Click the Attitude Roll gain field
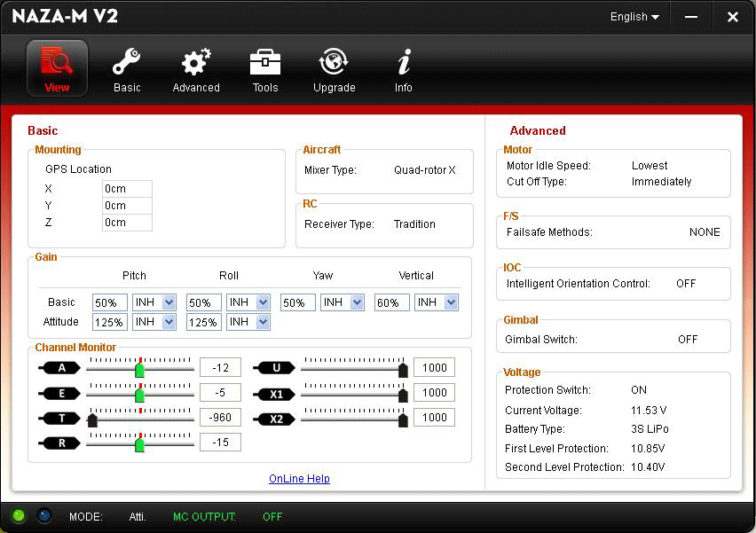Screen dimensions: 756x533 204,323
